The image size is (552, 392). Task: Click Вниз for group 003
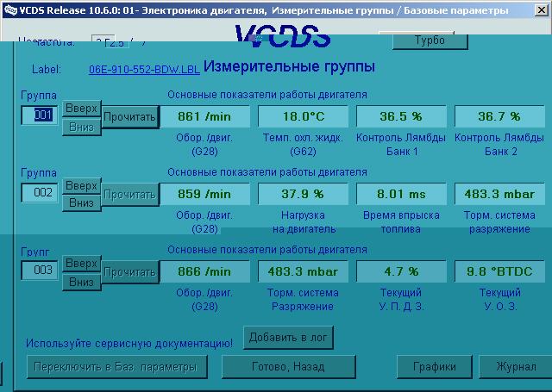81,283
